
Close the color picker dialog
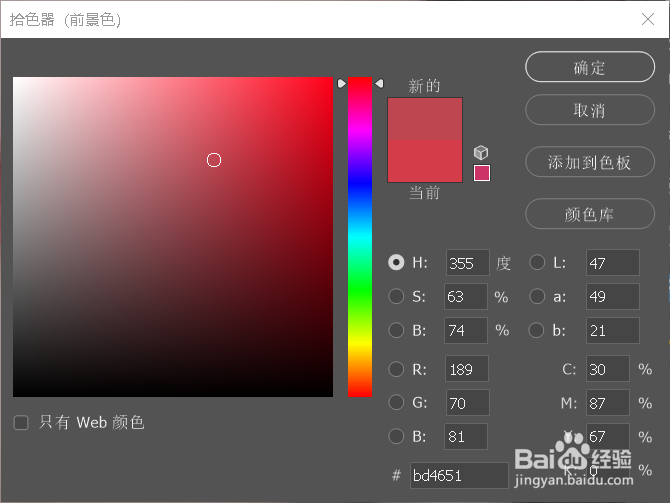tap(648, 19)
